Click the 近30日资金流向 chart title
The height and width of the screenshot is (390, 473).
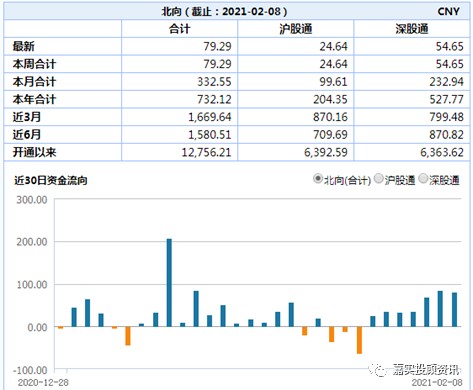pos(51,181)
